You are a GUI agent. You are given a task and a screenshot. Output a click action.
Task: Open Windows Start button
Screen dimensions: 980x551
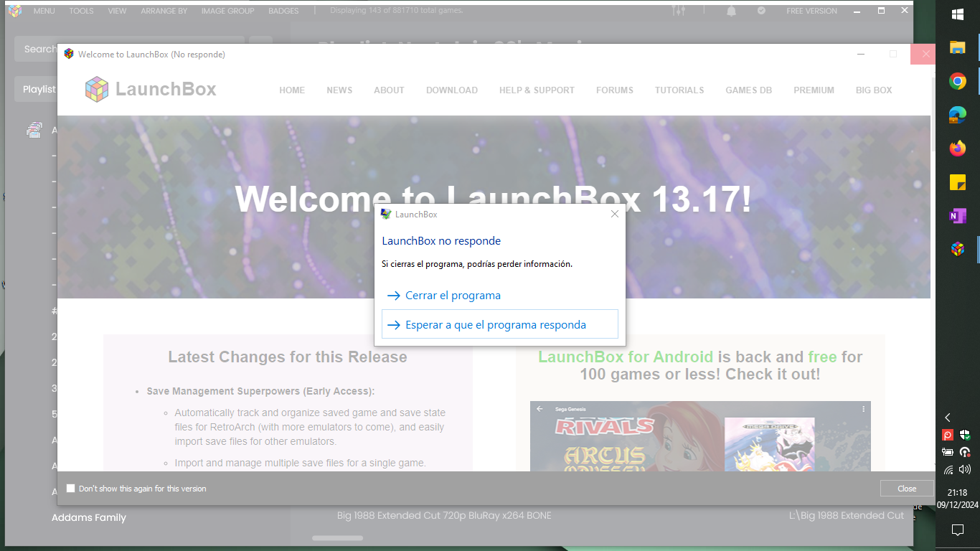(x=957, y=14)
